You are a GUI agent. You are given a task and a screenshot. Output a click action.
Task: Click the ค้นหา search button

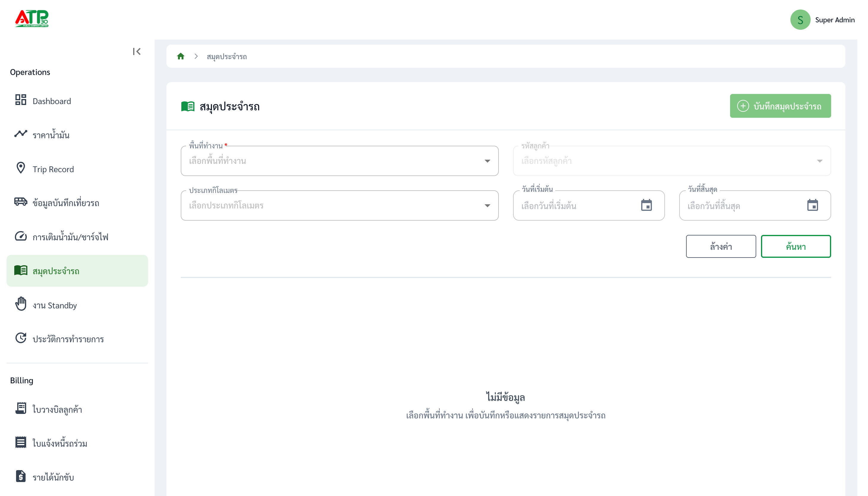pyautogui.click(x=795, y=247)
